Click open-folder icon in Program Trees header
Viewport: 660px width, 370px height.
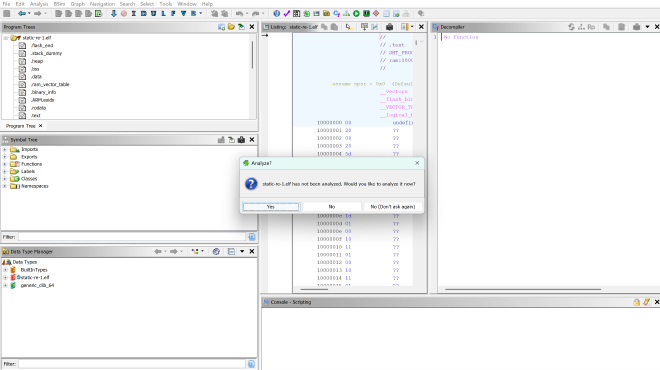pyautogui.click(x=231, y=27)
